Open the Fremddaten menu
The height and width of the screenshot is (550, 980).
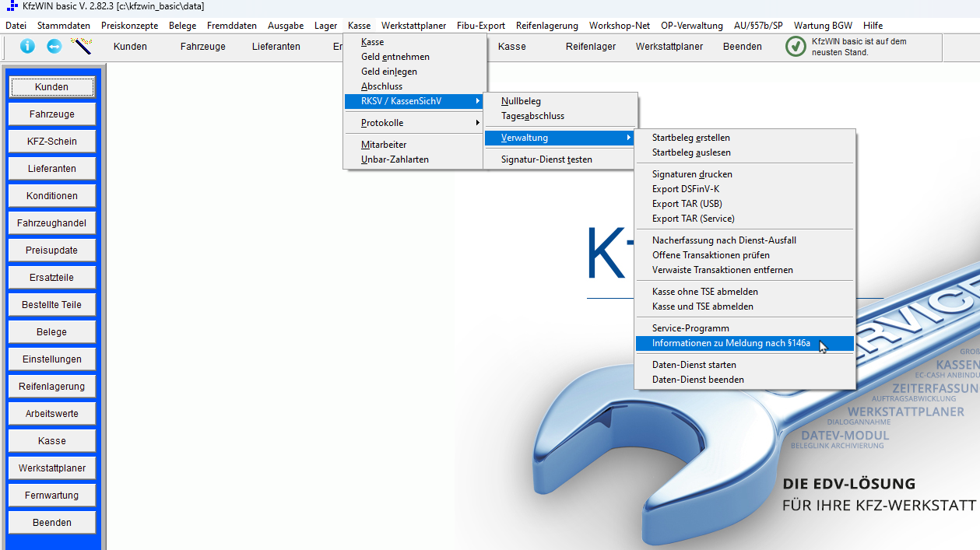[x=232, y=26]
